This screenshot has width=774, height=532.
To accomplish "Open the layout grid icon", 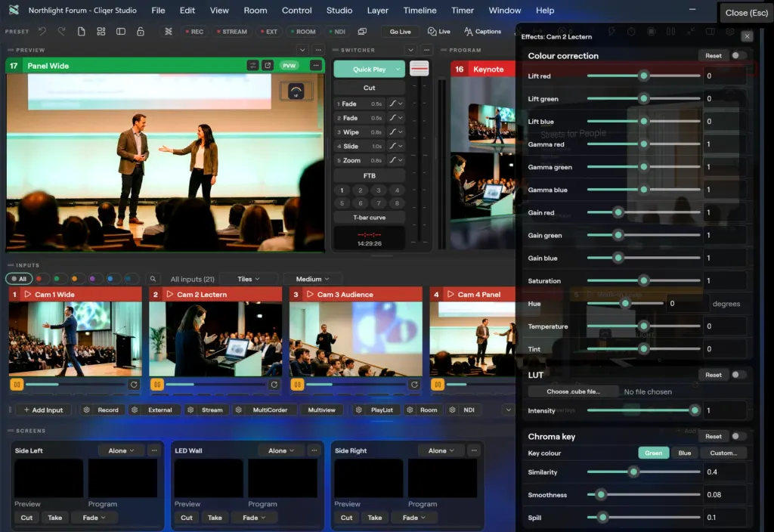I will coord(101,31).
